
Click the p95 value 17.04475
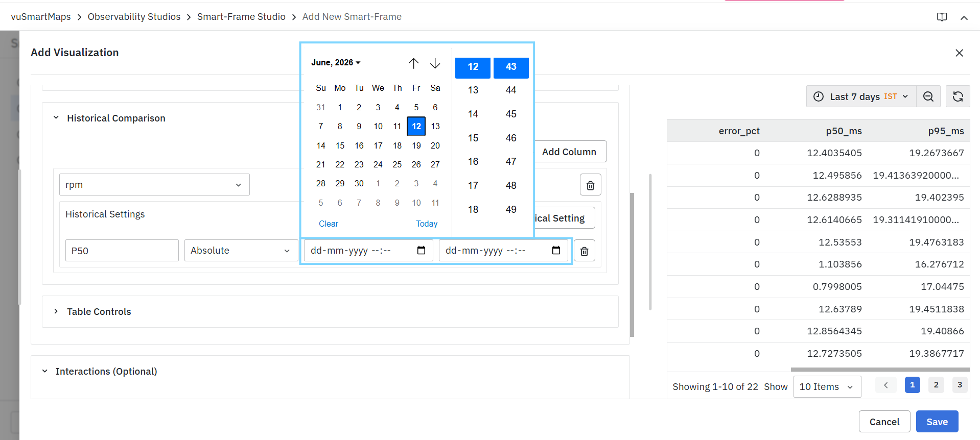(942, 287)
